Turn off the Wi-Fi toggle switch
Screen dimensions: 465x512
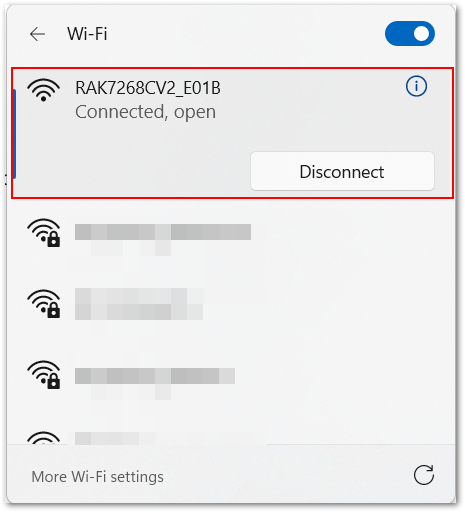point(410,34)
